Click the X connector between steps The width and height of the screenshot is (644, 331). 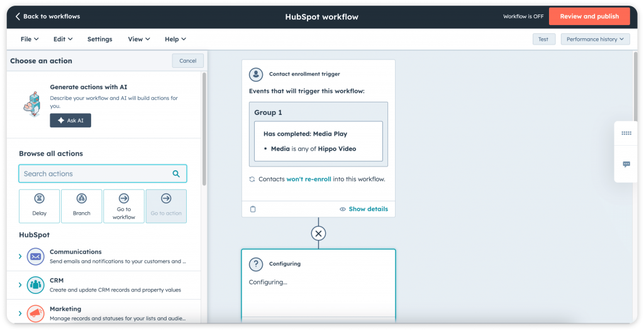(x=318, y=234)
